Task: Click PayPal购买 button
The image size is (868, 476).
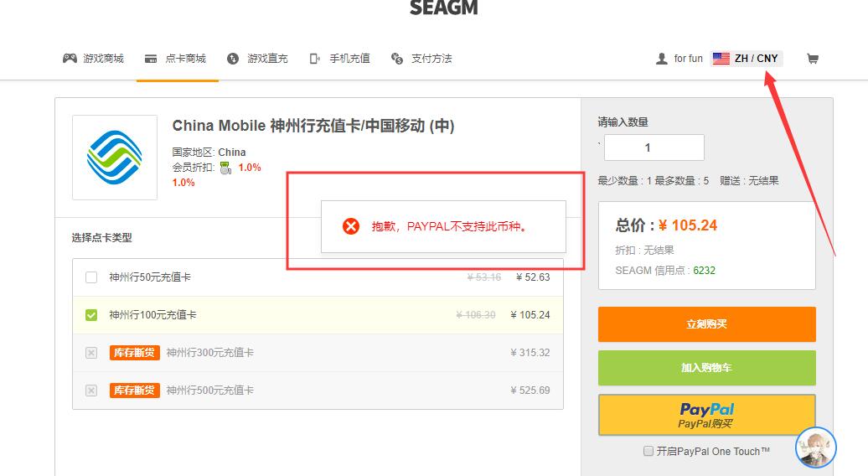Action: click(707, 415)
